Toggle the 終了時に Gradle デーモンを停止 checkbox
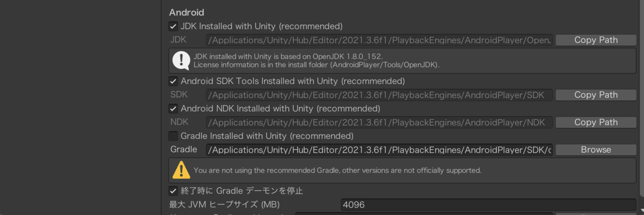The width and height of the screenshot is (644, 215). click(173, 191)
